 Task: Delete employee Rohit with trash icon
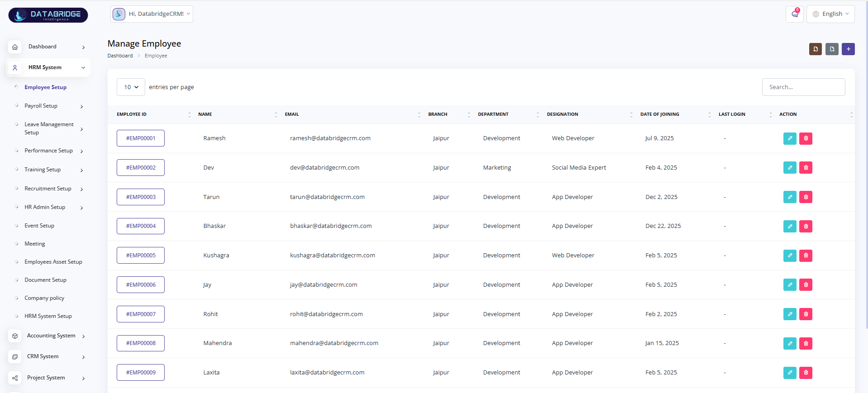click(x=806, y=314)
